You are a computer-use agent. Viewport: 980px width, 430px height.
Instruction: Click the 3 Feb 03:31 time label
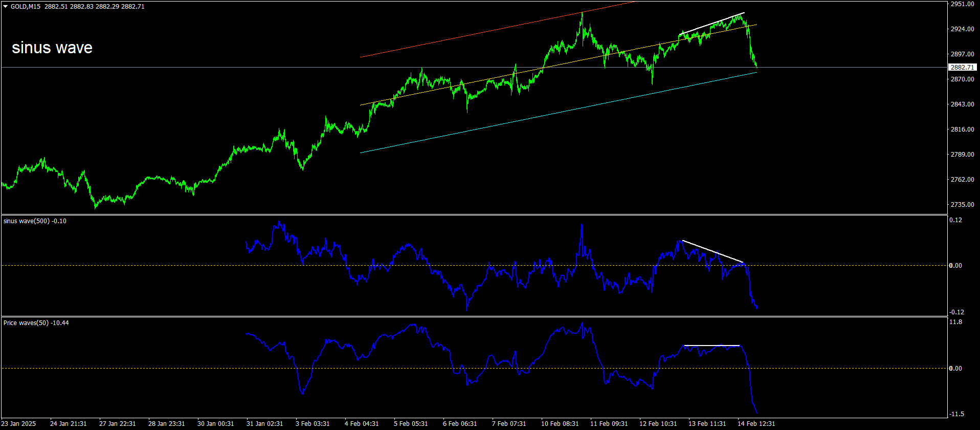point(313,424)
